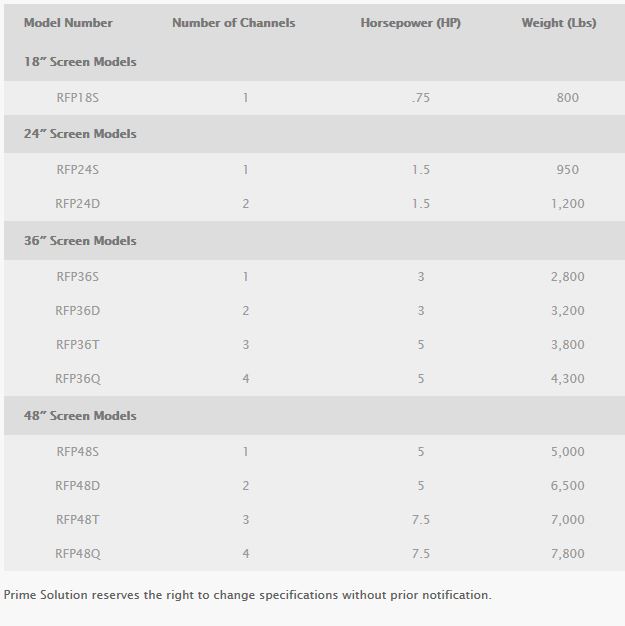The image size is (625, 626).
Task: Select the RFP36S model name
Action: [x=78, y=277]
